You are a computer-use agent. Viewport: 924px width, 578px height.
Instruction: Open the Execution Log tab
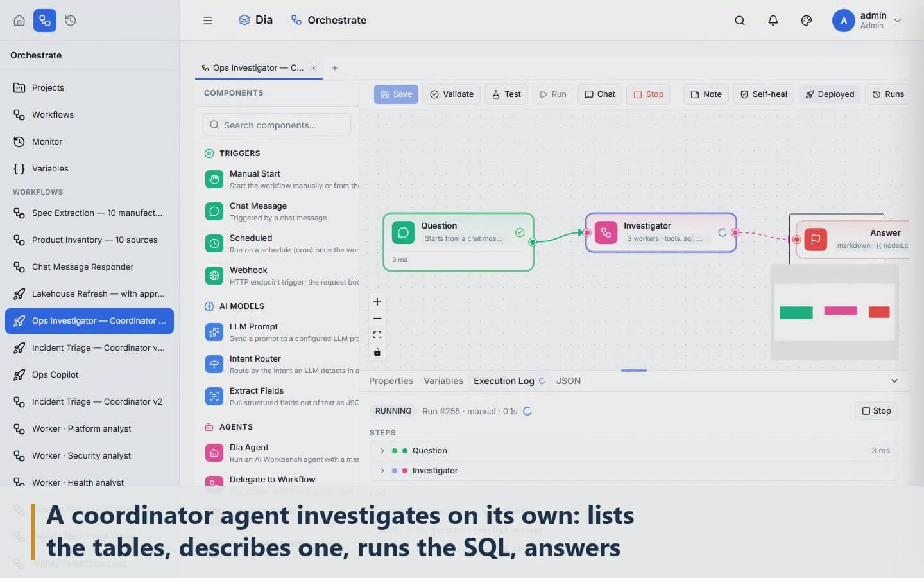click(509, 381)
